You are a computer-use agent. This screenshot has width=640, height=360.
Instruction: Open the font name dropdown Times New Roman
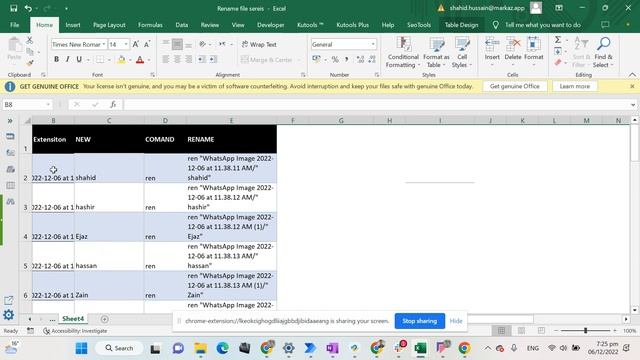[104, 44]
